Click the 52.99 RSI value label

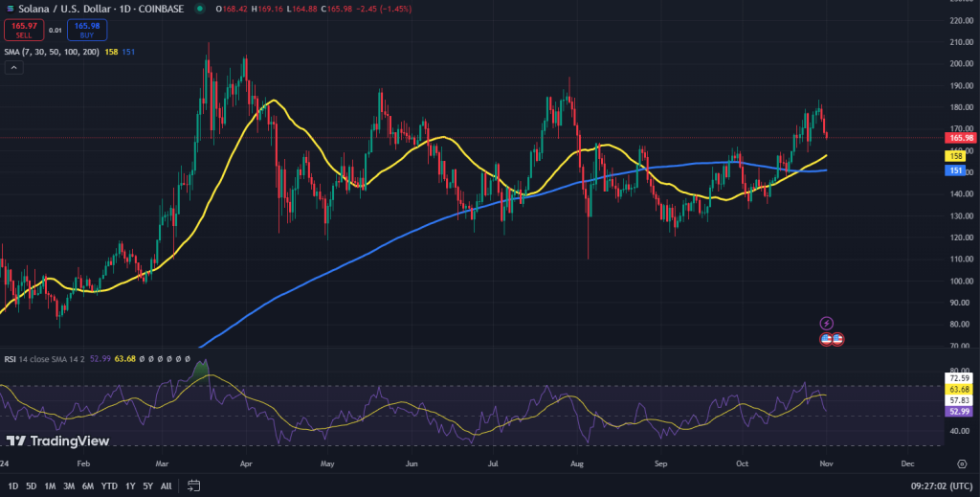959,412
